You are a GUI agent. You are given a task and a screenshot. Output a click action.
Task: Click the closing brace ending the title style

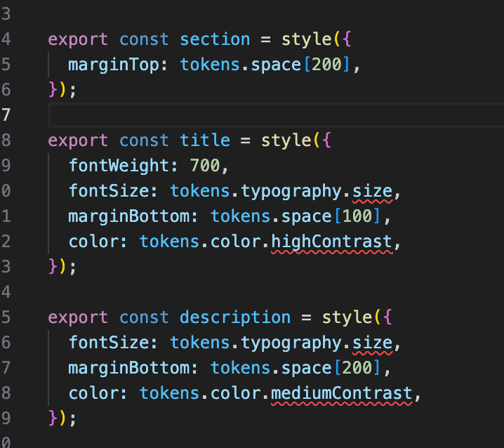click(x=52, y=267)
